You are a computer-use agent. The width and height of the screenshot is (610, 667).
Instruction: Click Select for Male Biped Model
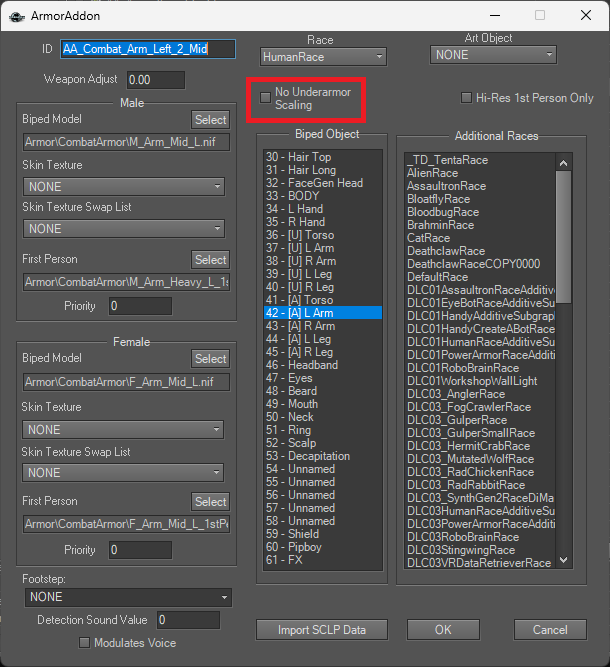211,120
